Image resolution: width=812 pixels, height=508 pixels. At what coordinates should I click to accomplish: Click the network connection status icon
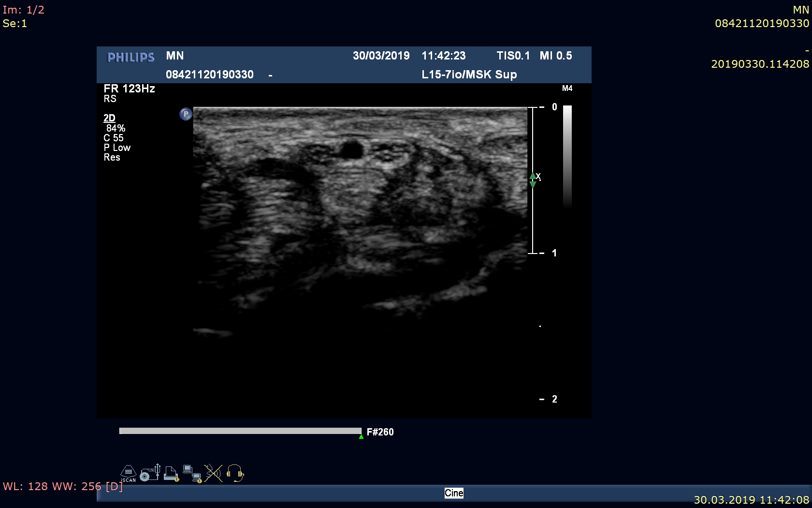tap(192, 474)
